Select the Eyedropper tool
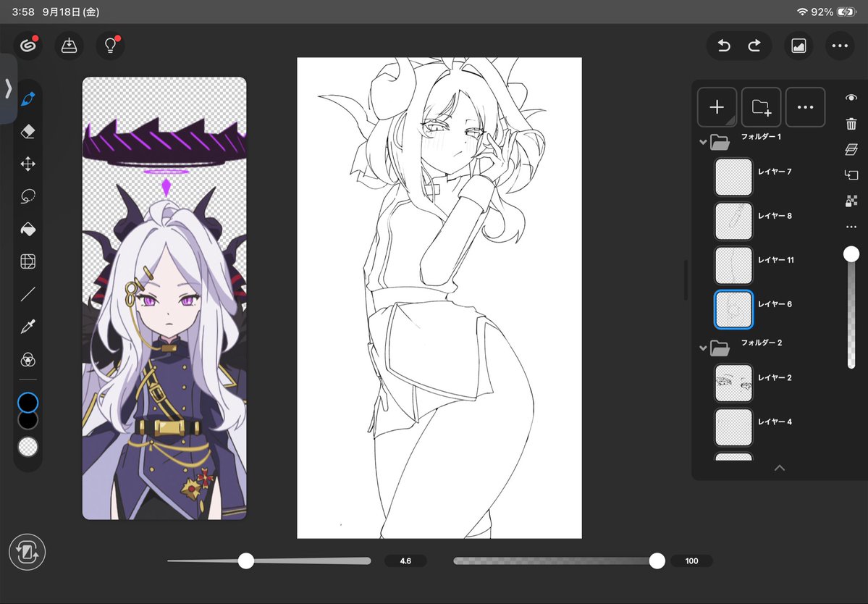Screen dimensions: 868x604 (28, 327)
